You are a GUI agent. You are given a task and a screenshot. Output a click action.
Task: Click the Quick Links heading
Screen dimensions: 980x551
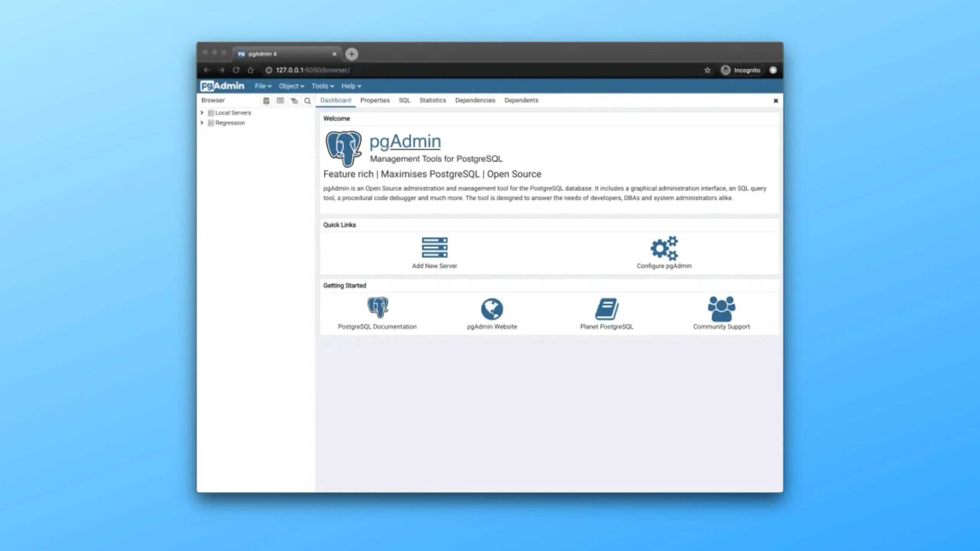340,225
